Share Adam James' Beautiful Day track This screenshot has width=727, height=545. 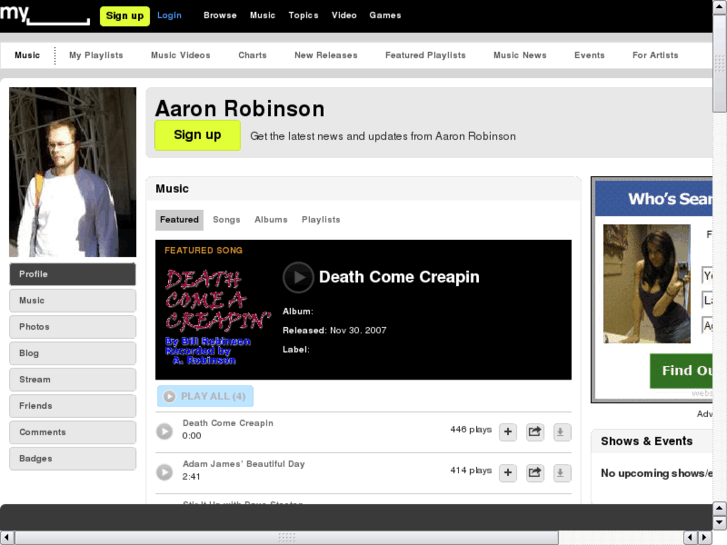pos(535,473)
